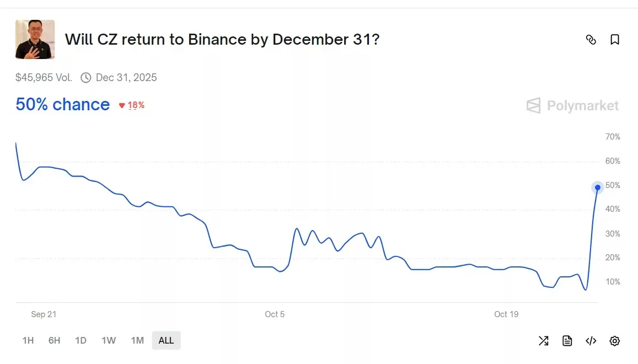This screenshot has width=638, height=364.
Task: Click the red 18% change indicator
Action: (x=132, y=105)
